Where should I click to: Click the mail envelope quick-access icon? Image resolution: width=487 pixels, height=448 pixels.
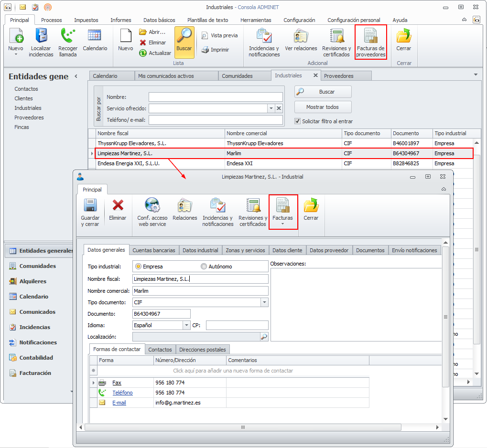click(22, 7)
